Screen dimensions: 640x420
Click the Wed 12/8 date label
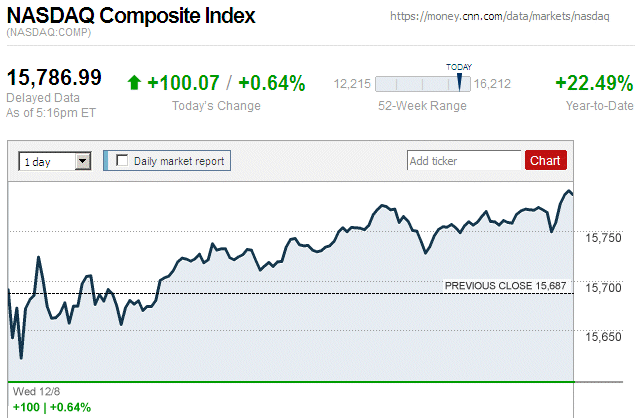pyautogui.click(x=34, y=391)
